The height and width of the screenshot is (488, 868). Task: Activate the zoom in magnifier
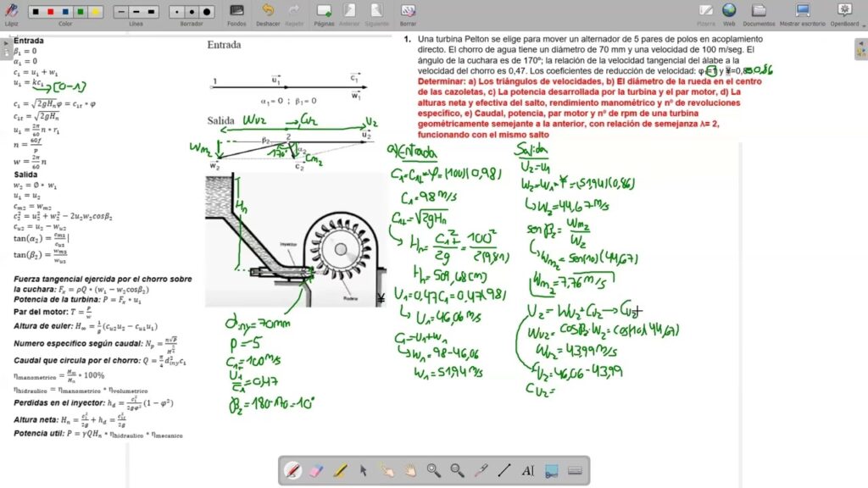click(434, 470)
